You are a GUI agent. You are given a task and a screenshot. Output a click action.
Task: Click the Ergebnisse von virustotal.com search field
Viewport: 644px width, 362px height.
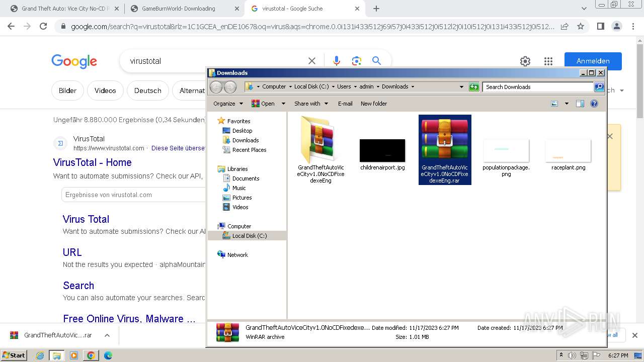click(x=133, y=195)
